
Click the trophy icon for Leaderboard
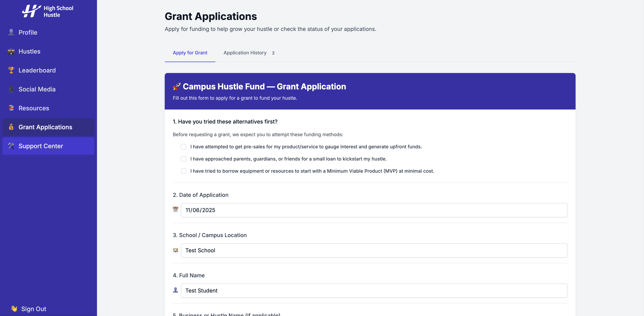click(x=11, y=70)
